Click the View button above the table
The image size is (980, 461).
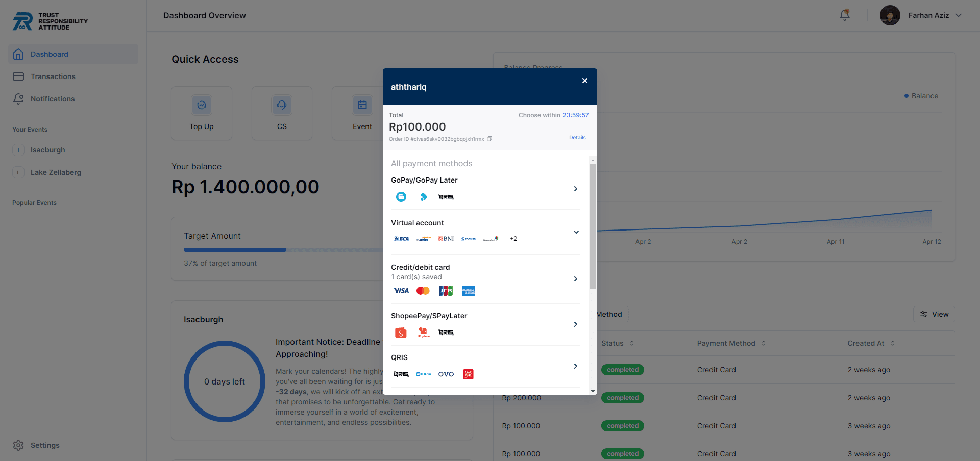(934, 314)
